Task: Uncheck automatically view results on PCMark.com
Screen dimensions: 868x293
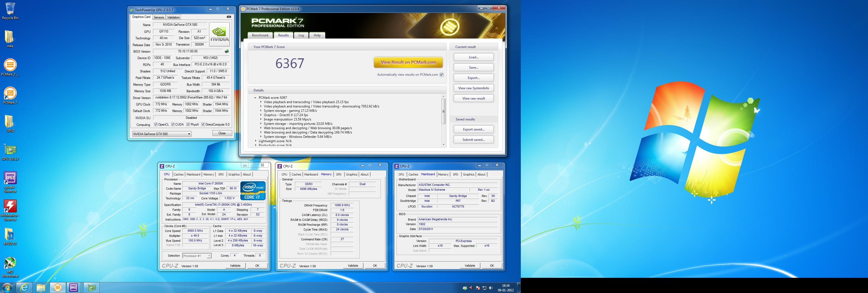Action: (x=441, y=75)
